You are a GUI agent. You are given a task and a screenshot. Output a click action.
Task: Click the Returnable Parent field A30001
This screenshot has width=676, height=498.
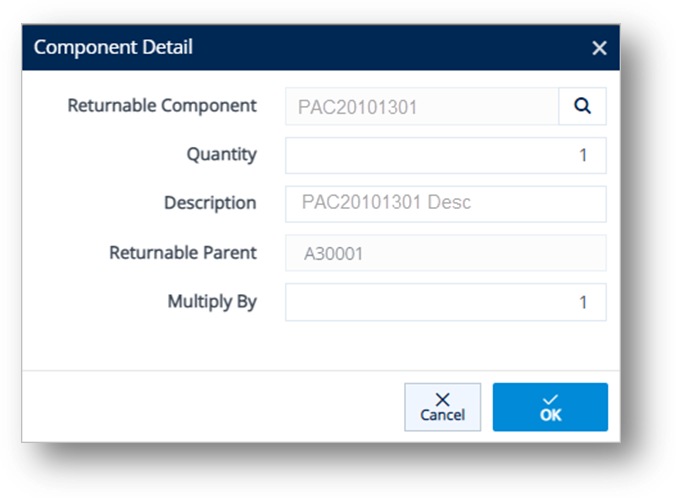(x=446, y=253)
